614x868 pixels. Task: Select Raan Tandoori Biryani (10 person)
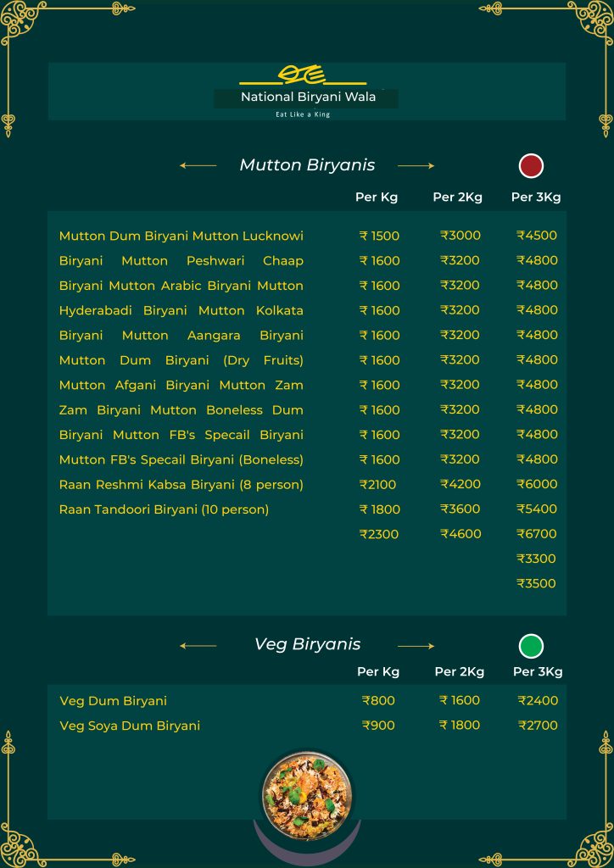pyautogui.click(x=164, y=509)
